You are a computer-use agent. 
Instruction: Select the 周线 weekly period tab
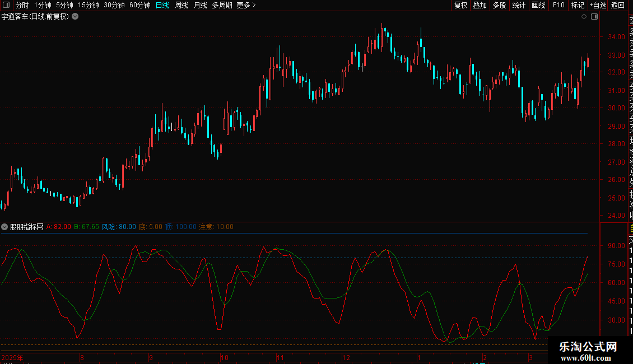point(181,5)
